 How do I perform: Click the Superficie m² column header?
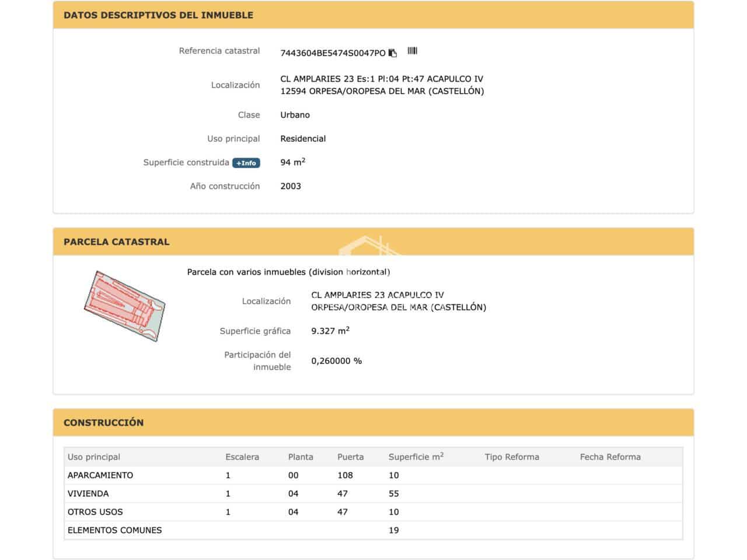point(416,456)
